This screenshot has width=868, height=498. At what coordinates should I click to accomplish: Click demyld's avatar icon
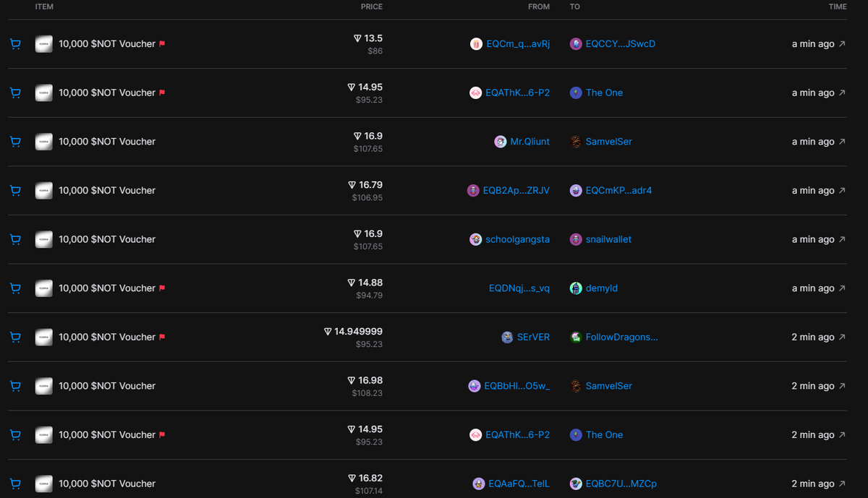[x=576, y=288]
